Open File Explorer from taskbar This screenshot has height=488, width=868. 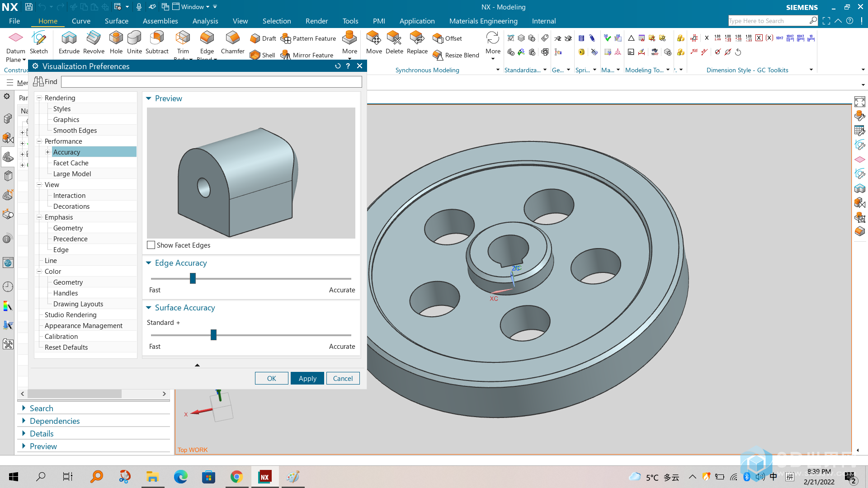tap(152, 477)
